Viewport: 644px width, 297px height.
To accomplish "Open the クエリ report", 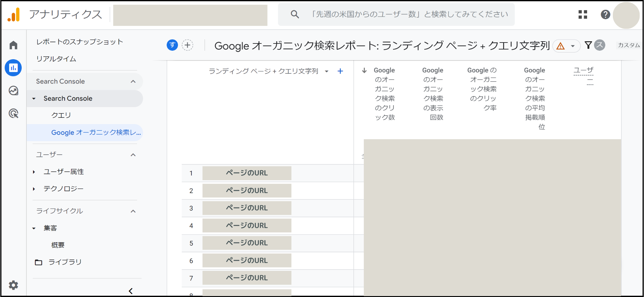I will pos(61,115).
